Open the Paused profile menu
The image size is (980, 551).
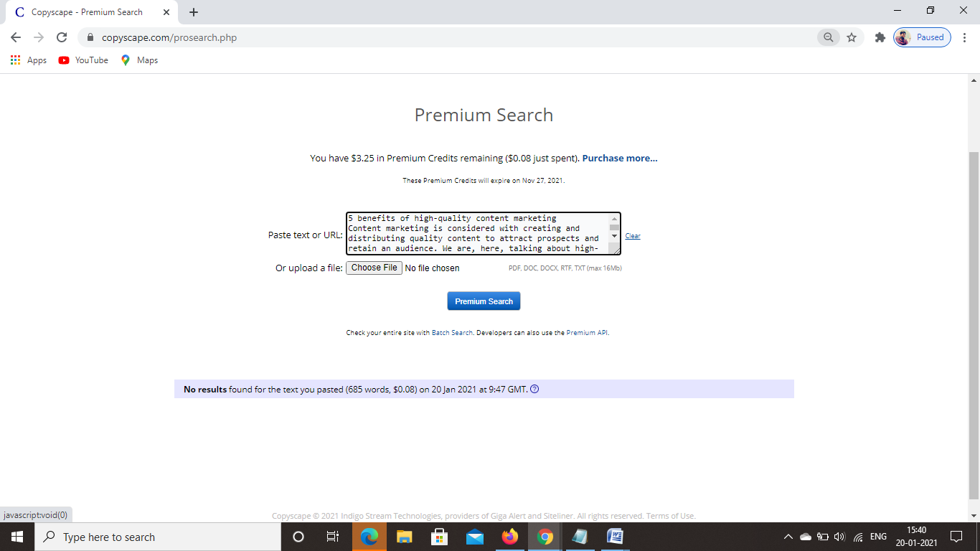(922, 37)
